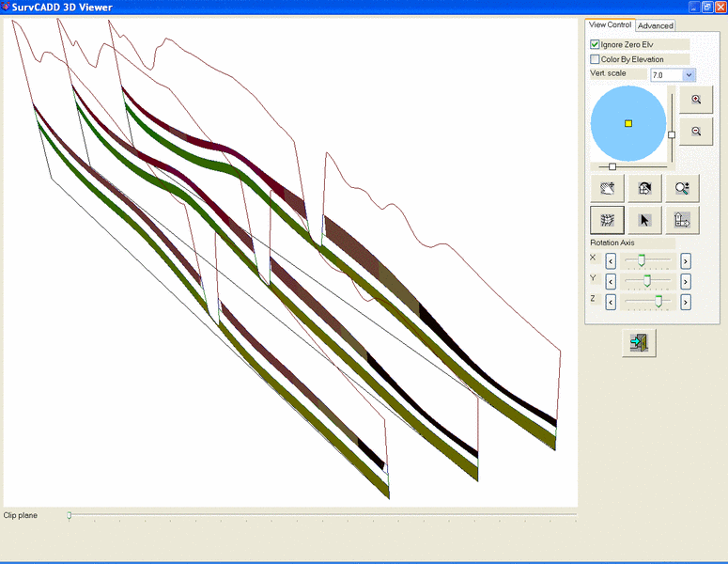Click the Y rotation left arrow
This screenshot has height=564, width=728.
click(x=611, y=282)
